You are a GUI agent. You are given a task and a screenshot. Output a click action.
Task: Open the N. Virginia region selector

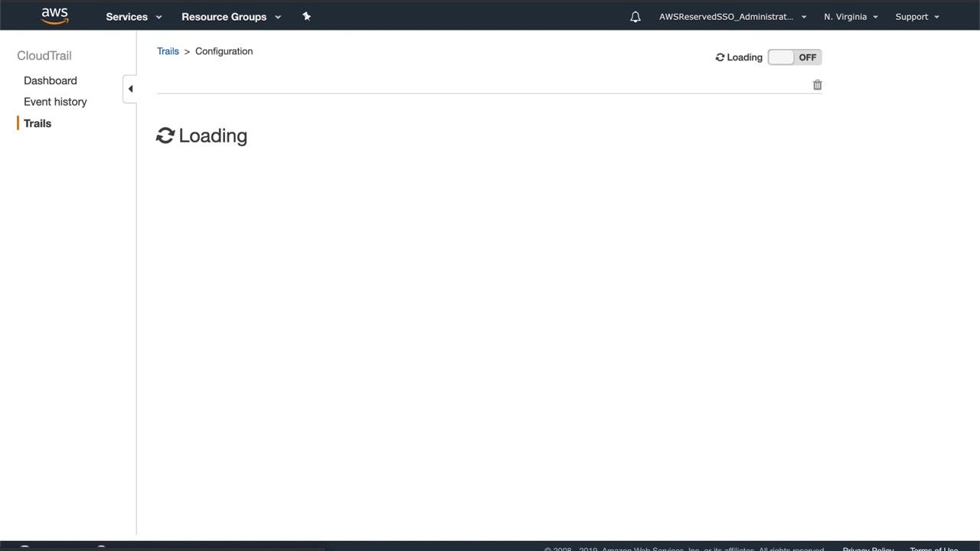pyautogui.click(x=851, y=17)
